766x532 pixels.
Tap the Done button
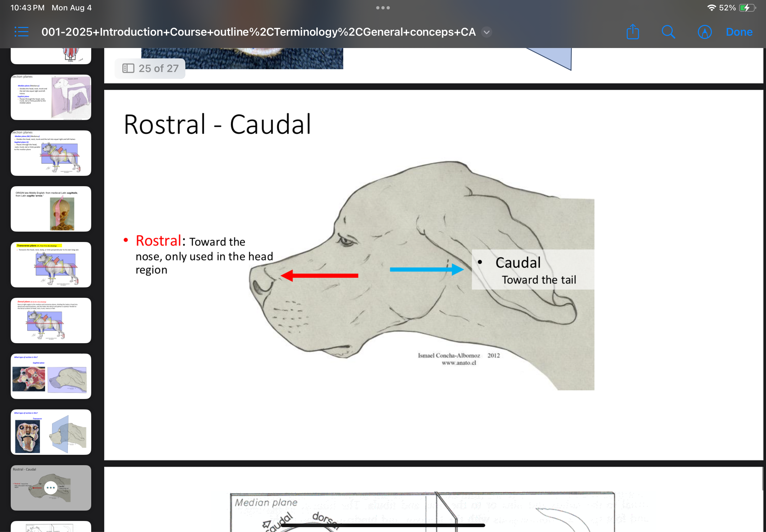coord(739,32)
